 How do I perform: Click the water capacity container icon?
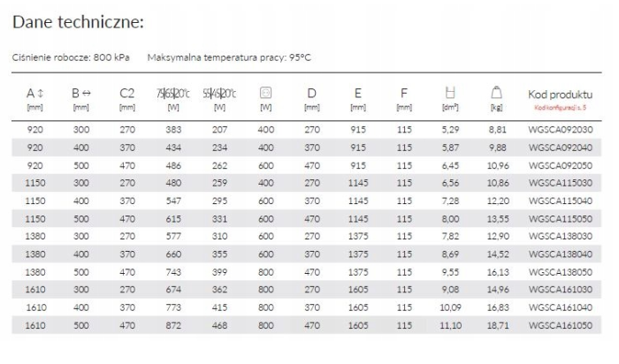coord(450,93)
